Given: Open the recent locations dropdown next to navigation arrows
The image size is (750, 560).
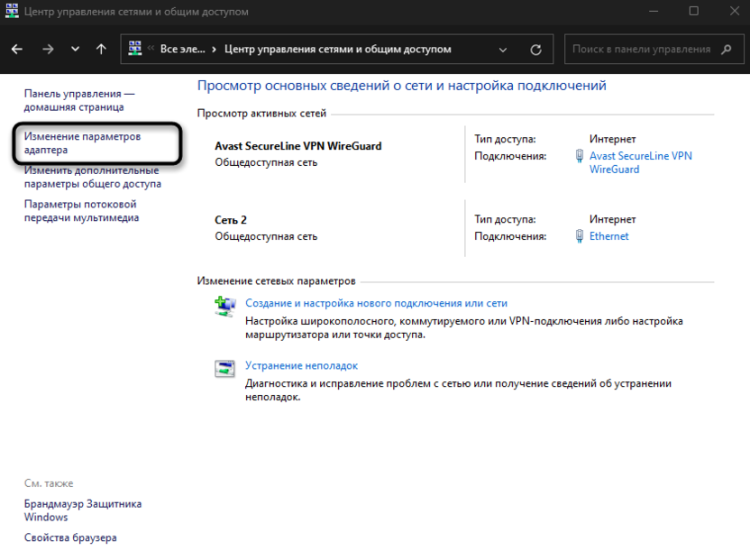Looking at the screenshot, I should point(74,50).
